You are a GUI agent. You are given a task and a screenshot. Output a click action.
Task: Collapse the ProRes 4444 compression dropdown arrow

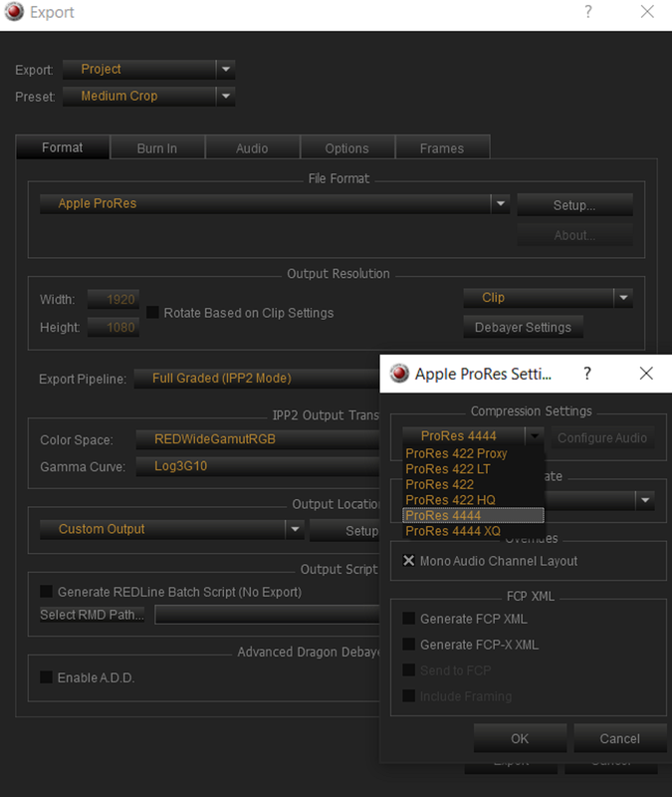tap(535, 436)
